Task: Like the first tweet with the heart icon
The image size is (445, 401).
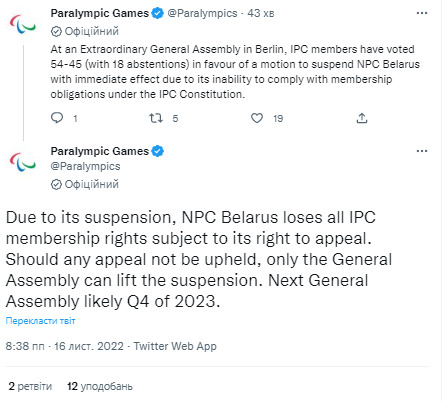Action: pos(257,118)
